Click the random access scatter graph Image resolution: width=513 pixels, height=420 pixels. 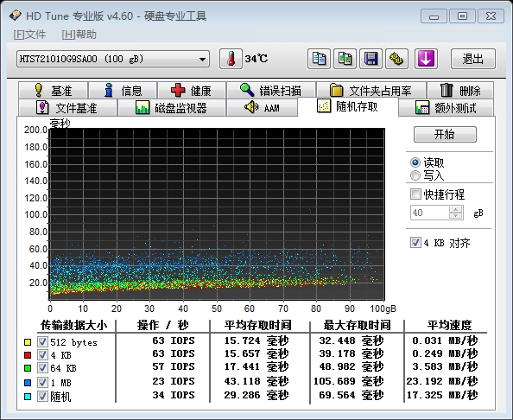[x=217, y=214]
